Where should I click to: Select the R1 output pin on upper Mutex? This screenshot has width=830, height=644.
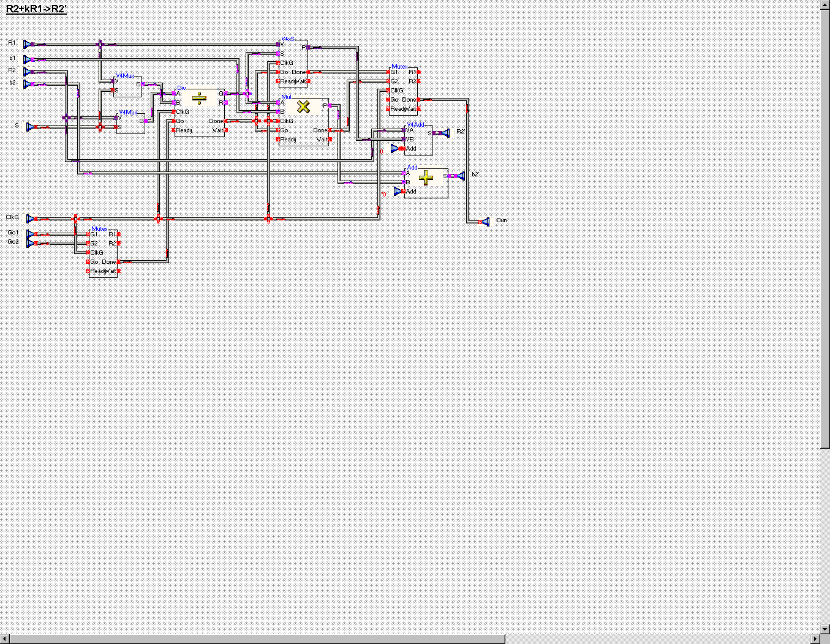[419, 72]
